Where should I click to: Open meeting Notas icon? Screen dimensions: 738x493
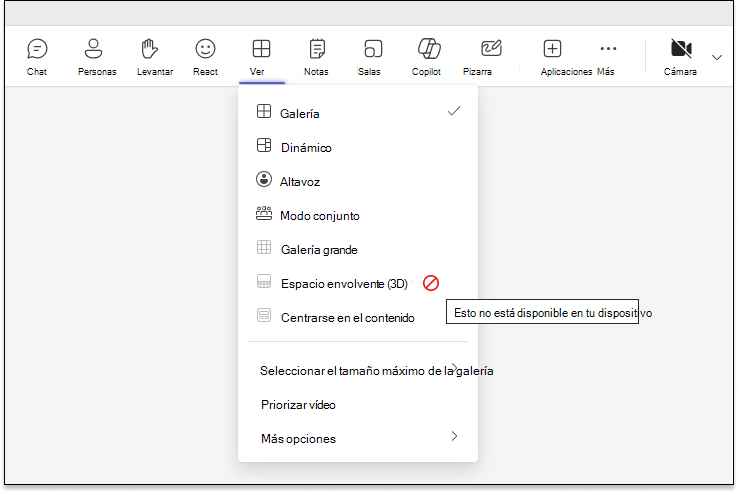pos(317,48)
